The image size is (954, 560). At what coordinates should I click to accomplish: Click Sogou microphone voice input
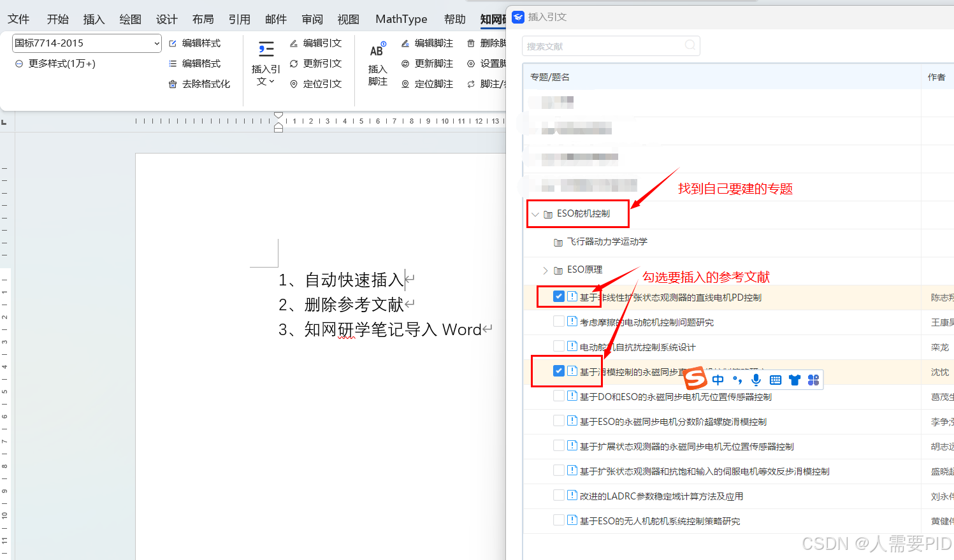tap(756, 380)
